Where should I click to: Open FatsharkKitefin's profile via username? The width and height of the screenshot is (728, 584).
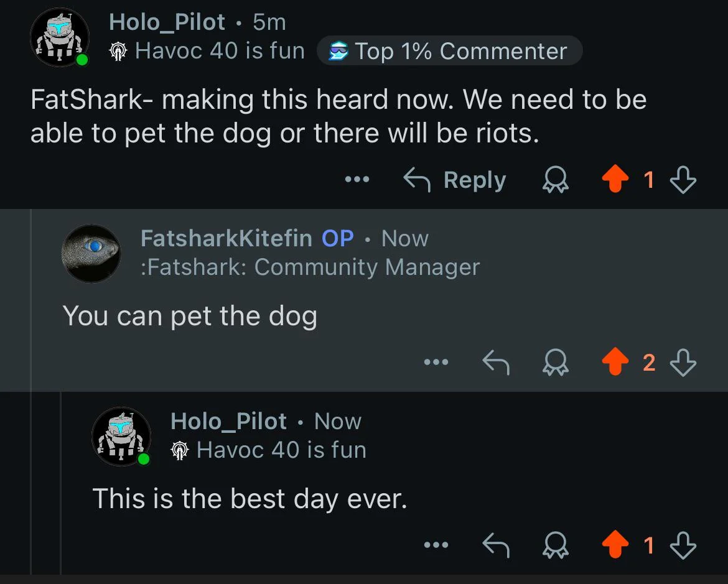coord(226,238)
